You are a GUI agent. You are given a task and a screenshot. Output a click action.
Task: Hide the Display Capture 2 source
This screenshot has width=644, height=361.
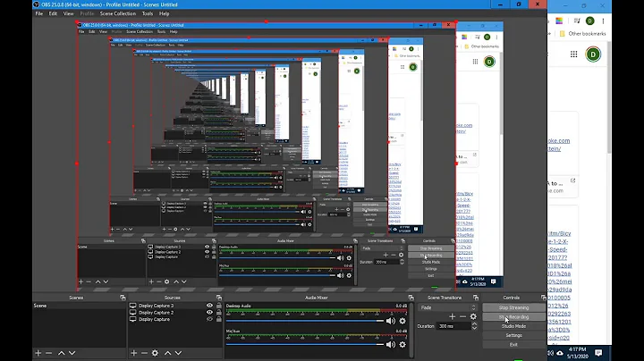point(209,312)
